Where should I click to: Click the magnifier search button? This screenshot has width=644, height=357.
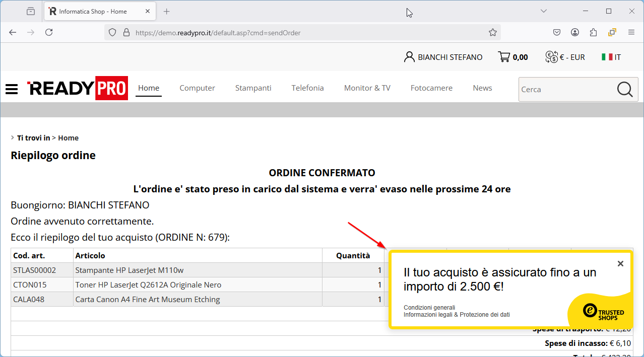tap(625, 90)
